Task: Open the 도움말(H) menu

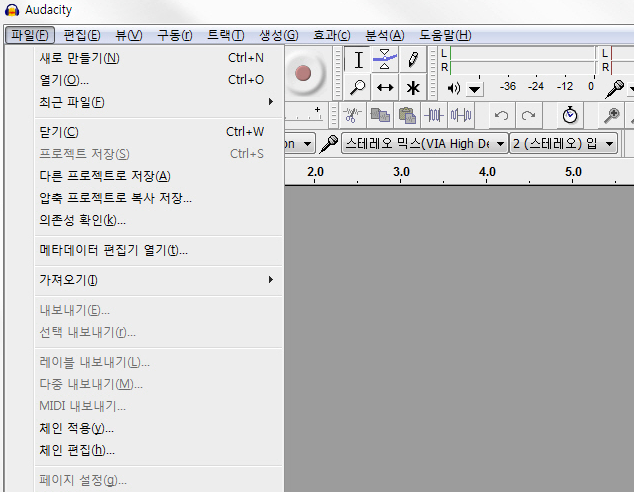Action: [445, 35]
